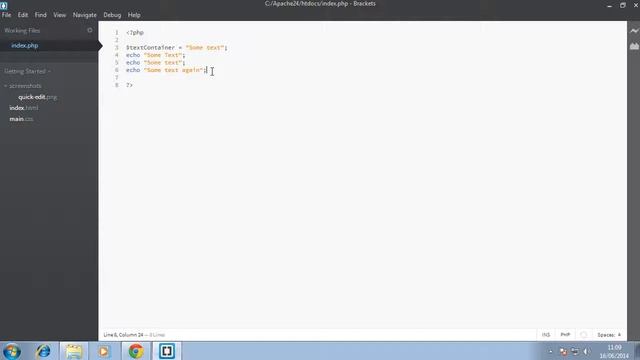This screenshot has width=640, height=360.
Task: Open Google Chrome from taskbar
Action: click(136, 351)
